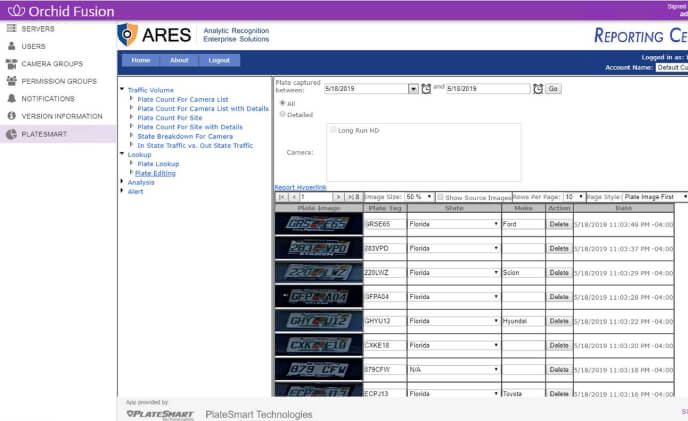Image resolution: width=688 pixels, height=421 pixels.
Task: Open the start date dropdown arrow
Action: (x=413, y=89)
